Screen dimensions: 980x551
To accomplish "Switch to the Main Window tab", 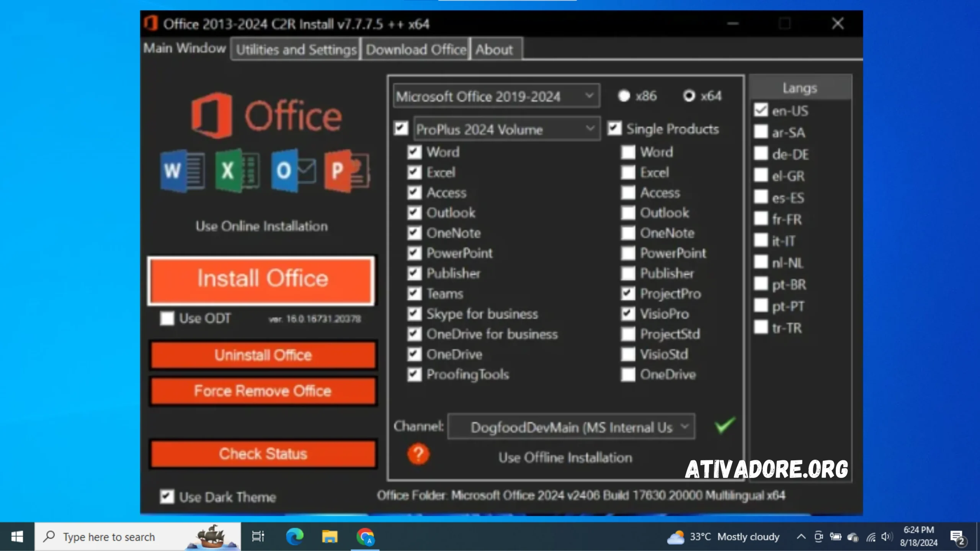I will pos(185,48).
